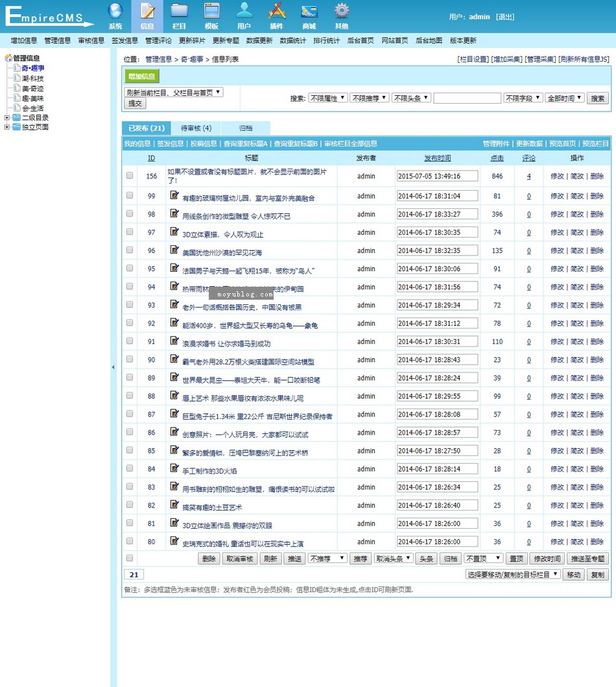
Task: Click the title-image icon in row ID 96
Action: click(174, 250)
